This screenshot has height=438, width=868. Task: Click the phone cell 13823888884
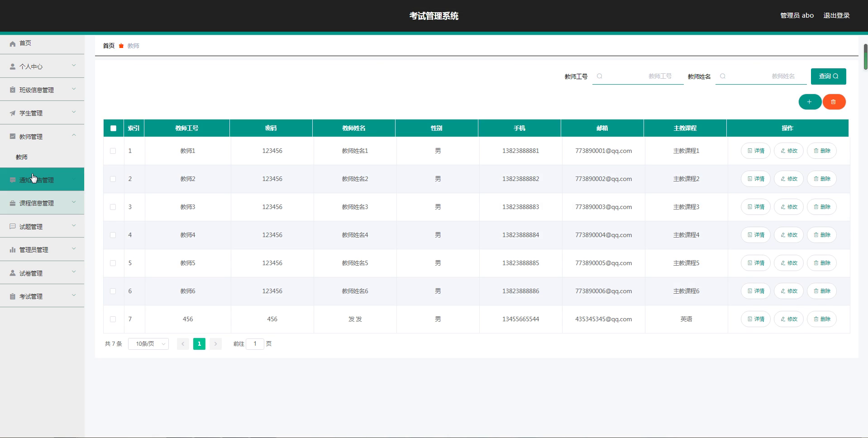coord(520,235)
